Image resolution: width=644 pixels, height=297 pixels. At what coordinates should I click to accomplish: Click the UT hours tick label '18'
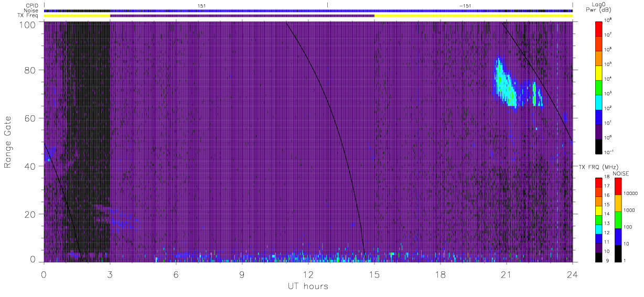click(441, 274)
